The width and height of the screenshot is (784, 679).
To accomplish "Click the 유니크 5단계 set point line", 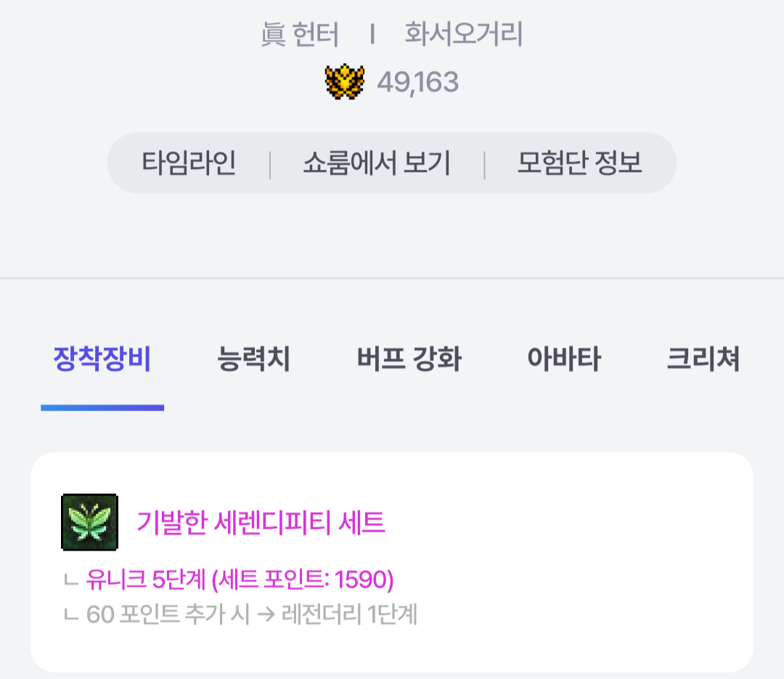I will click(240, 580).
